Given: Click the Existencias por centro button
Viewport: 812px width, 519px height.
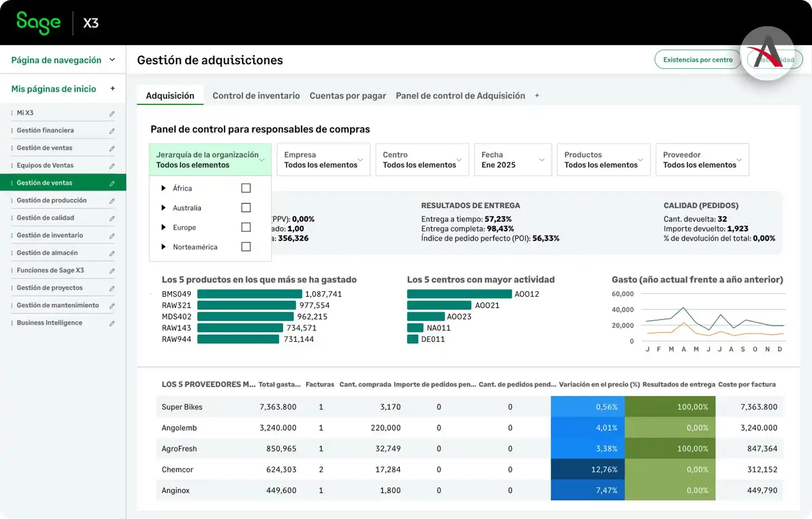Looking at the screenshot, I should (x=698, y=60).
